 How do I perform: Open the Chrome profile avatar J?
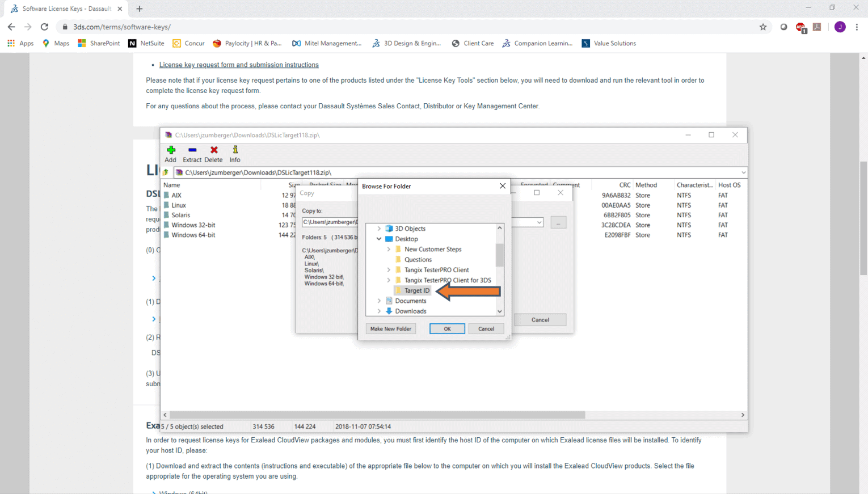[840, 27]
